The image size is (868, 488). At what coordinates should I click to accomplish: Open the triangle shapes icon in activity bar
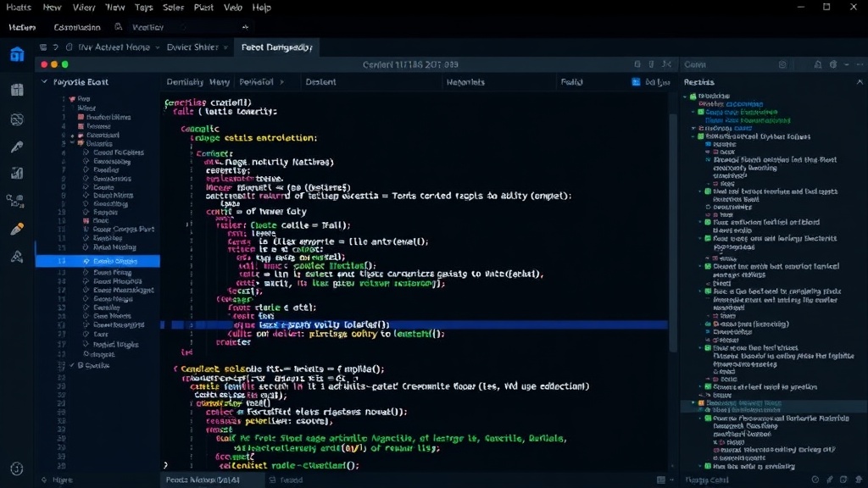(x=17, y=256)
